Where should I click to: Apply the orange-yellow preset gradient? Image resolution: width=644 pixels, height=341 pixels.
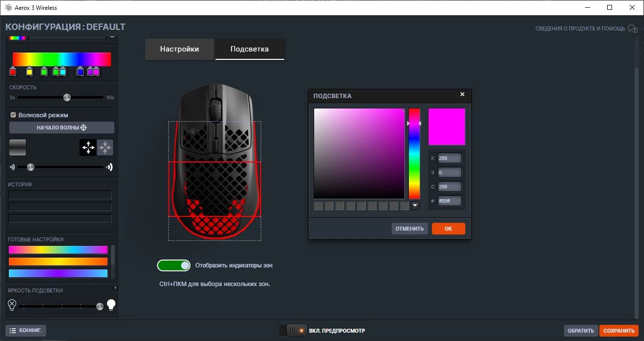pyautogui.click(x=58, y=262)
